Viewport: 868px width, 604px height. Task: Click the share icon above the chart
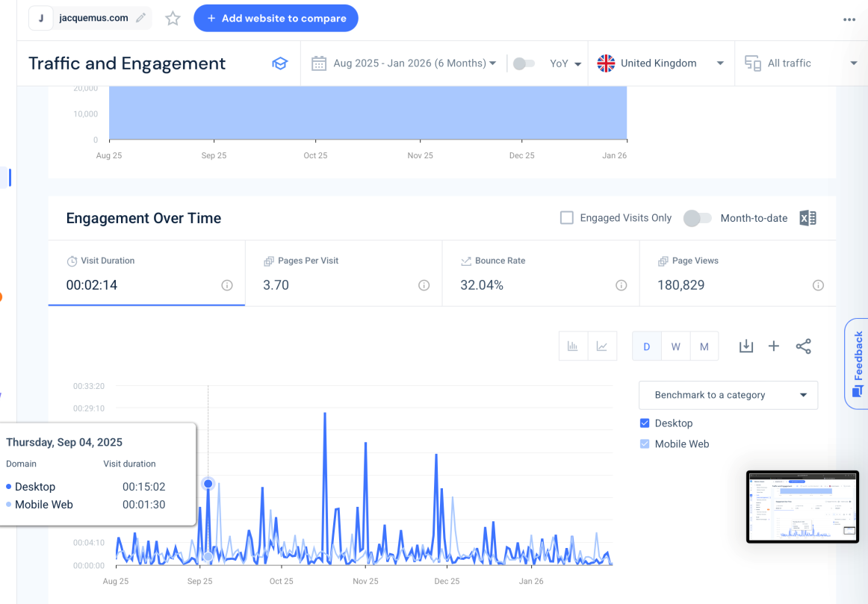coord(803,346)
